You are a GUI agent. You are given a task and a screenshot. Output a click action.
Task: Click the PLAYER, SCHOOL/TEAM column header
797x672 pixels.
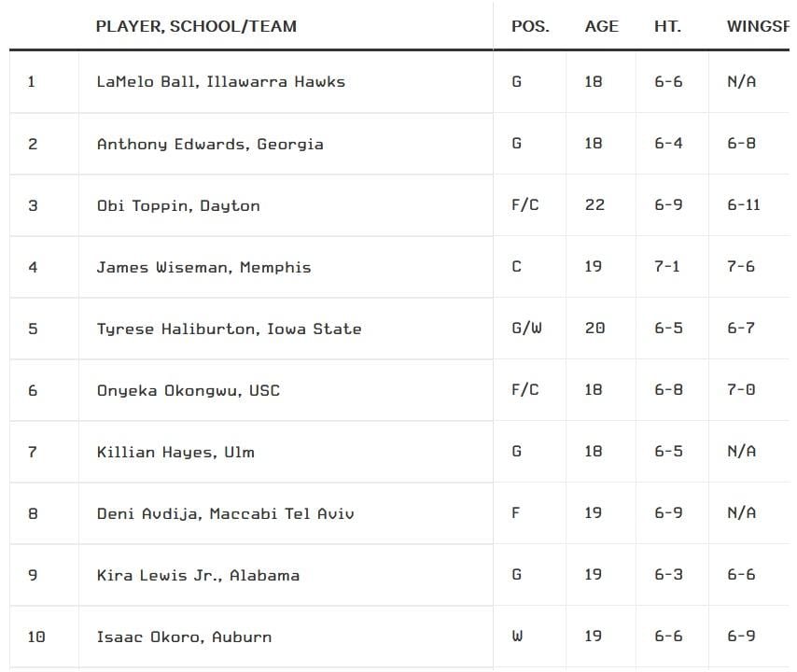[x=196, y=26]
